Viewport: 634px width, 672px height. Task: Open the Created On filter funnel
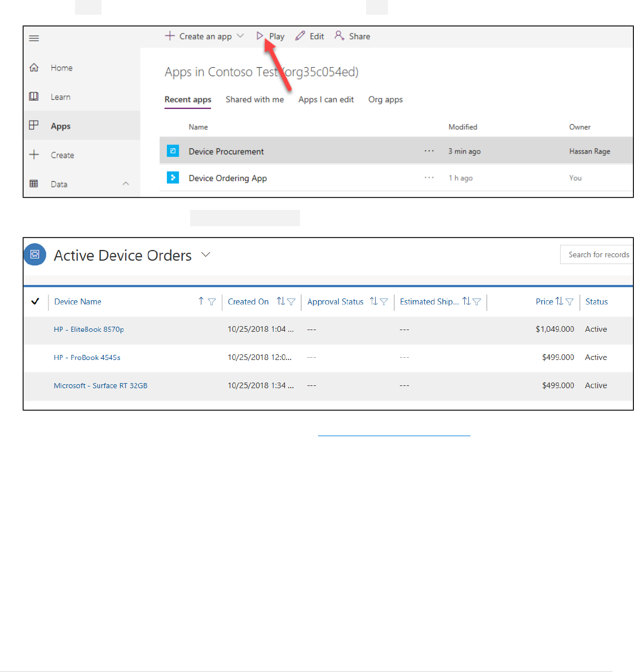point(291,302)
